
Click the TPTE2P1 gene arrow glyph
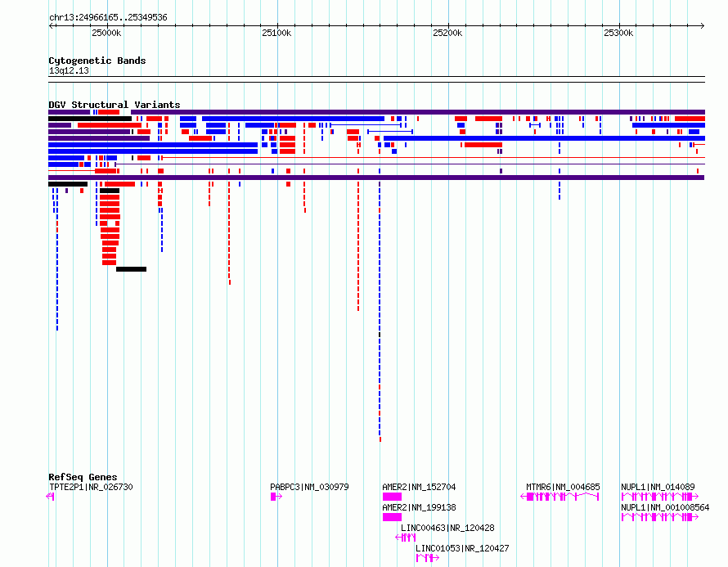[51, 497]
